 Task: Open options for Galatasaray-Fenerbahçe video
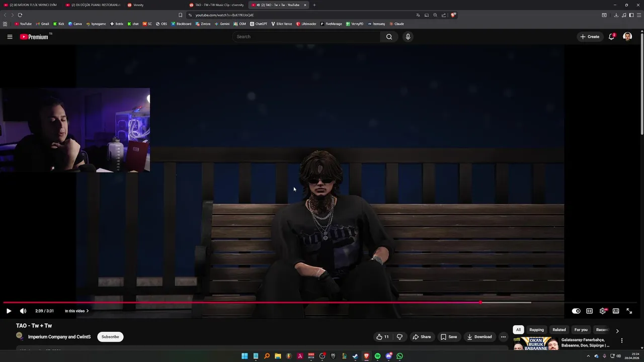coord(622,340)
